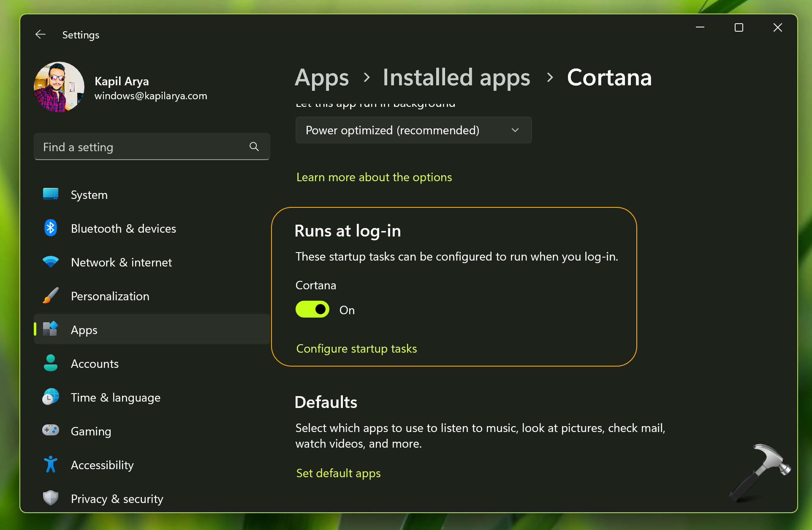Click the Accounts person icon

coord(51,363)
